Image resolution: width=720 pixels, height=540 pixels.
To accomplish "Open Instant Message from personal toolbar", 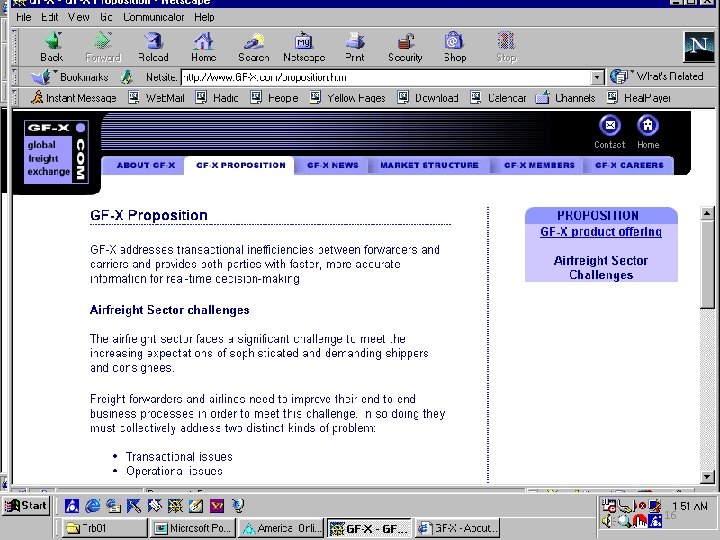I will pos(73,98).
